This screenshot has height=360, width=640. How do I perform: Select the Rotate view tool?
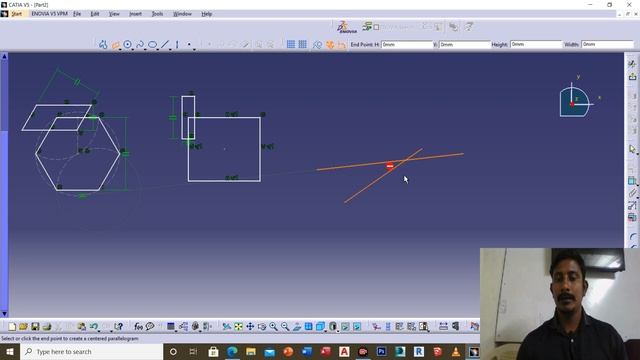pos(262,327)
